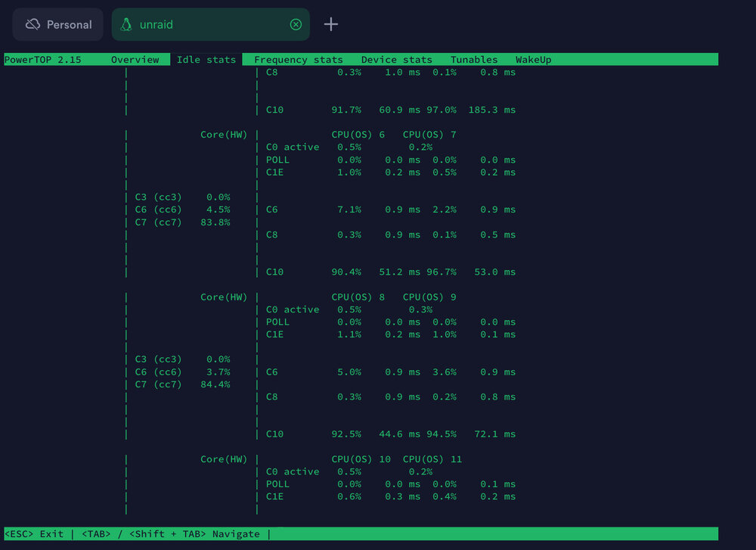
Task: Open the Personal workspace tab
Action: tap(58, 25)
